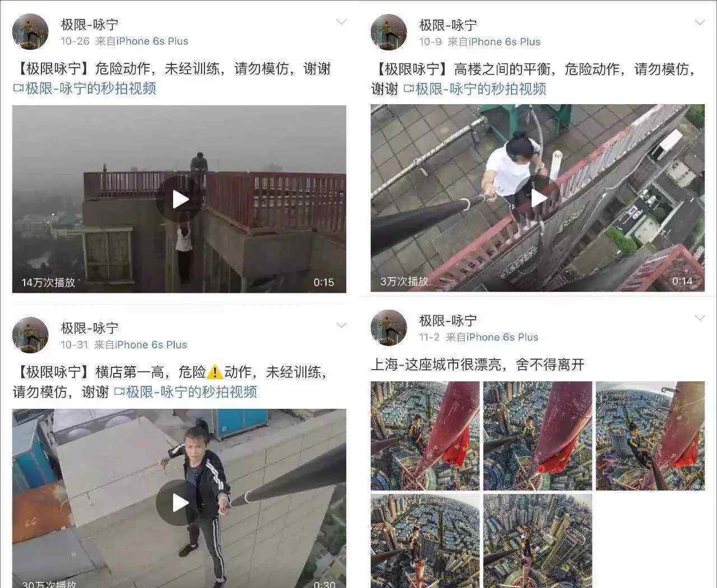Viewport: 717px width, 588px height.
Task: Open 秒拍视频 link in 10-9 post
Action: 474,89
